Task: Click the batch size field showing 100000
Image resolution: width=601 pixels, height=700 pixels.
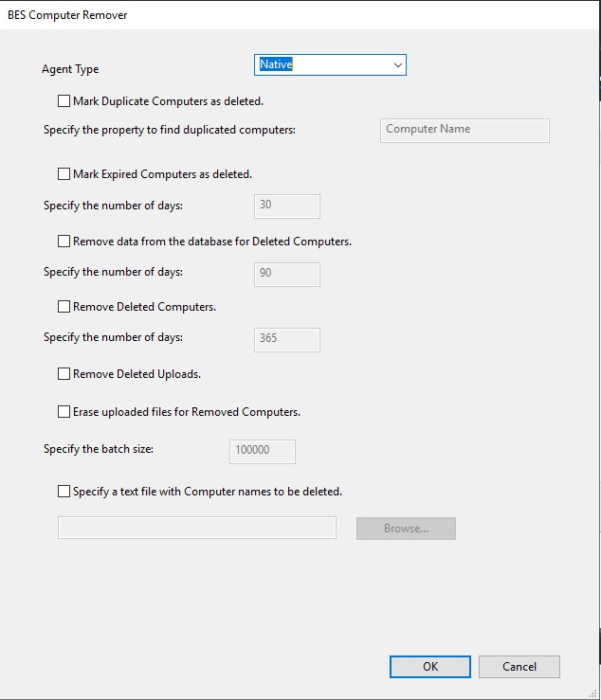Action: tap(262, 451)
